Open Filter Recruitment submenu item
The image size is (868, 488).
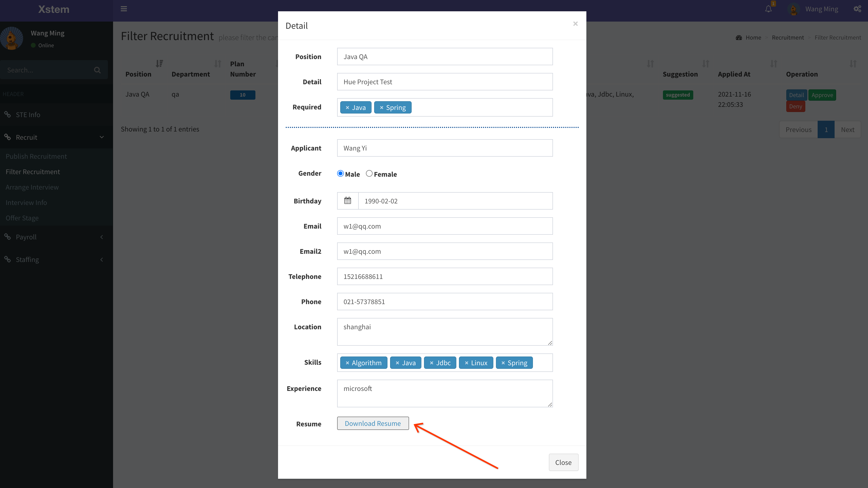coord(33,172)
